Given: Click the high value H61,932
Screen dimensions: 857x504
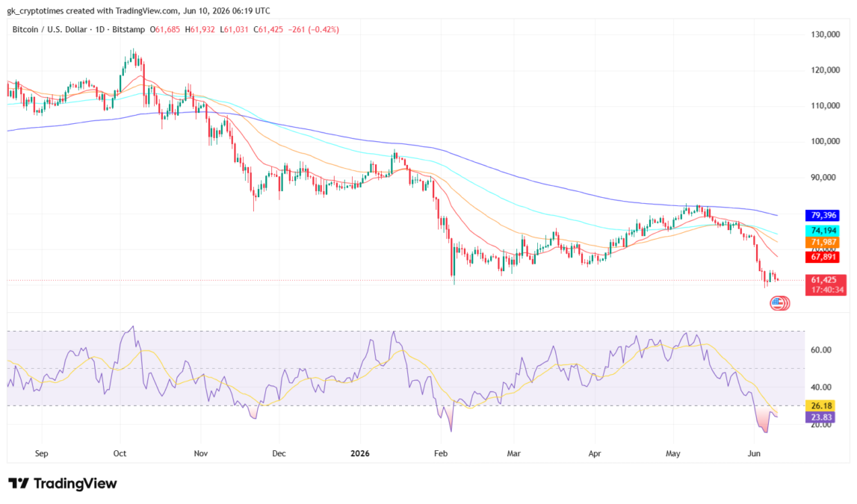Looking at the screenshot, I should [199, 29].
